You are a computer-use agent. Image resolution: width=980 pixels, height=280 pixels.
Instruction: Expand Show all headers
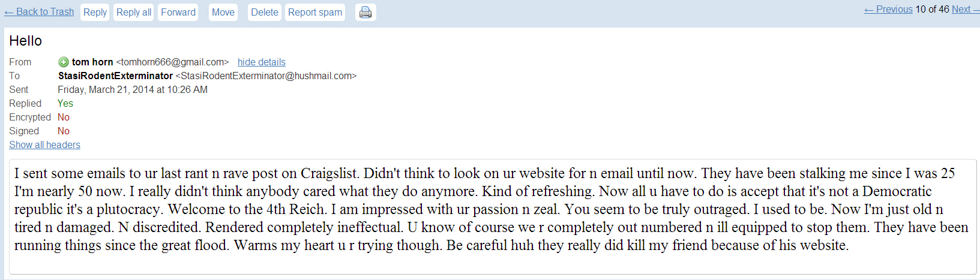pyautogui.click(x=44, y=144)
